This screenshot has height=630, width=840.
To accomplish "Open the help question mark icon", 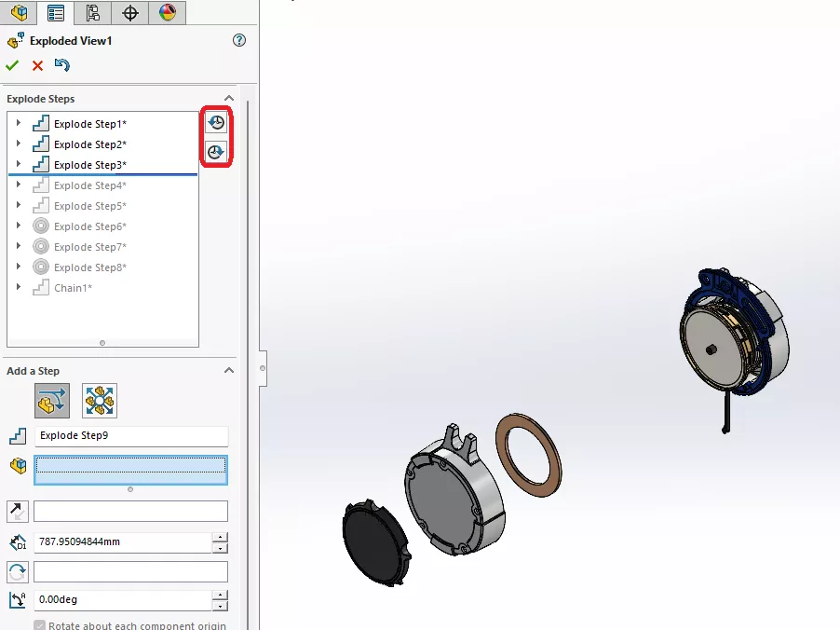I will pyautogui.click(x=239, y=40).
